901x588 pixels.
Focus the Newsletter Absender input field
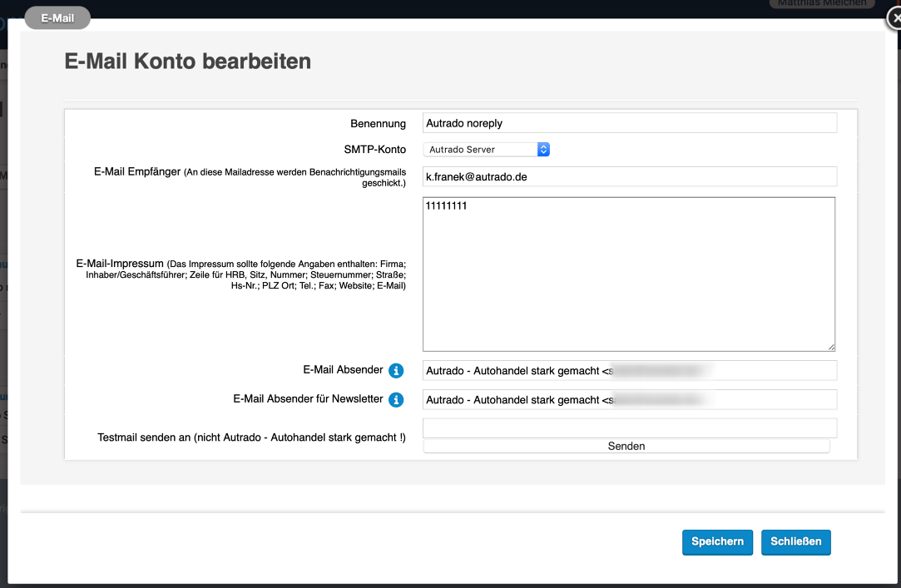click(629, 400)
